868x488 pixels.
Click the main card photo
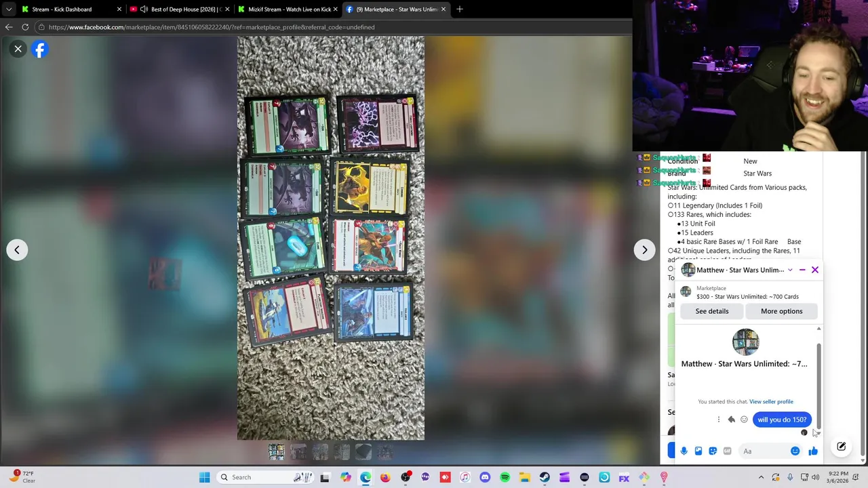click(x=331, y=238)
